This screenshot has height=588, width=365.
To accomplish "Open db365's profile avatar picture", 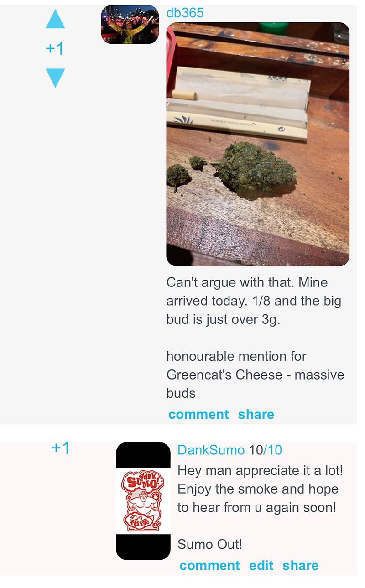I will 130,25.
